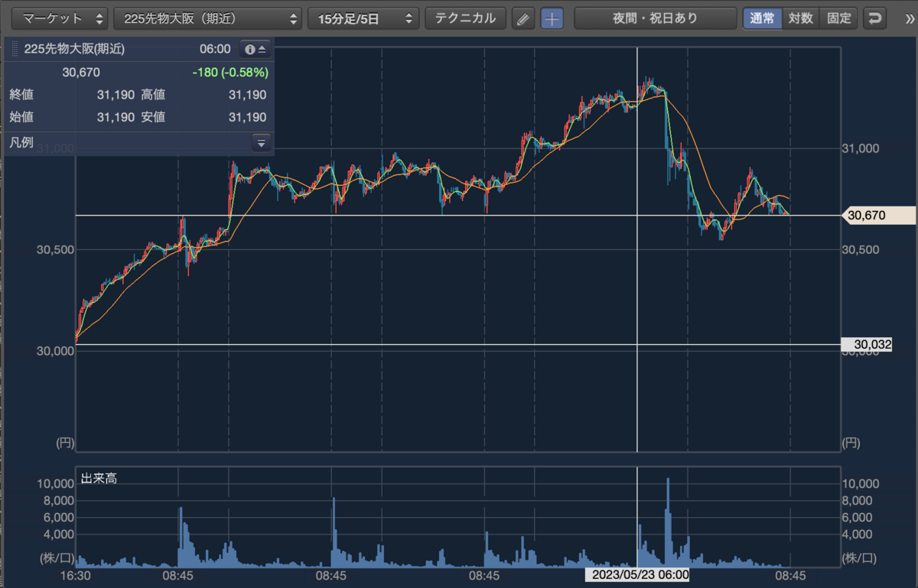Click the 出来高 volume panel title
Screen dimensions: 918x588
click(99, 479)
